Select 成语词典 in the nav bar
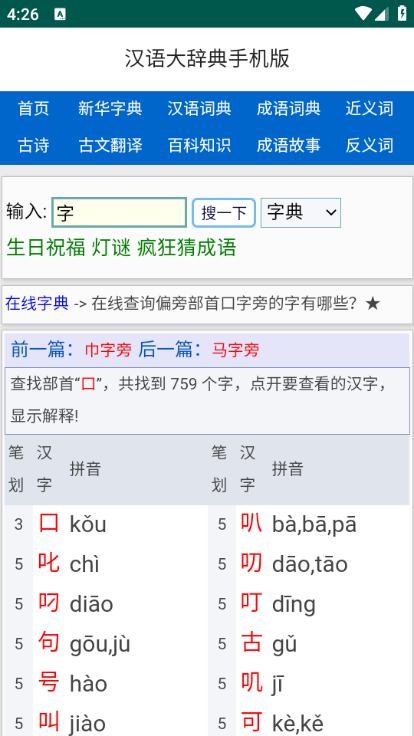 coord(289,109)
